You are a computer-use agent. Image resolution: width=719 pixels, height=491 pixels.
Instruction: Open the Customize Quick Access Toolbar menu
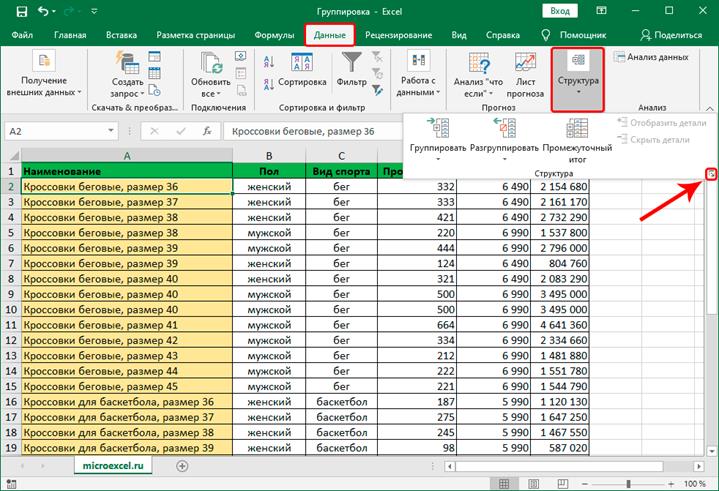click(x=94, y=11)
